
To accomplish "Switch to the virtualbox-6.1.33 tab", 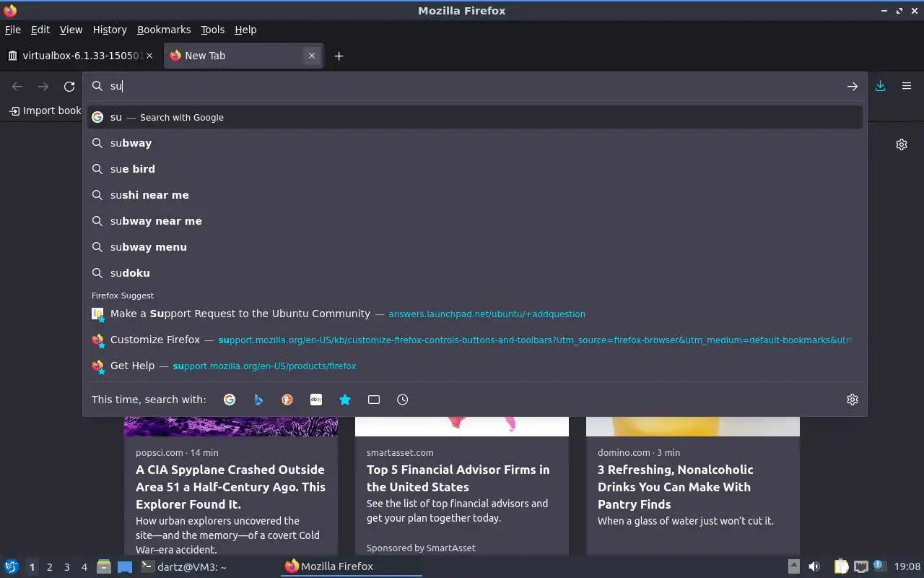I will [81, 56].
